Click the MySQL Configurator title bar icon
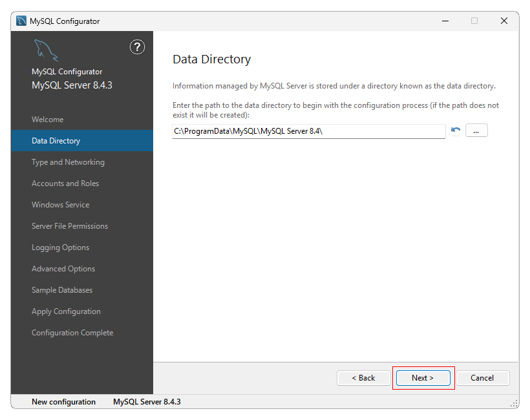This screenshot has width=530, height=420. (21, 21)
